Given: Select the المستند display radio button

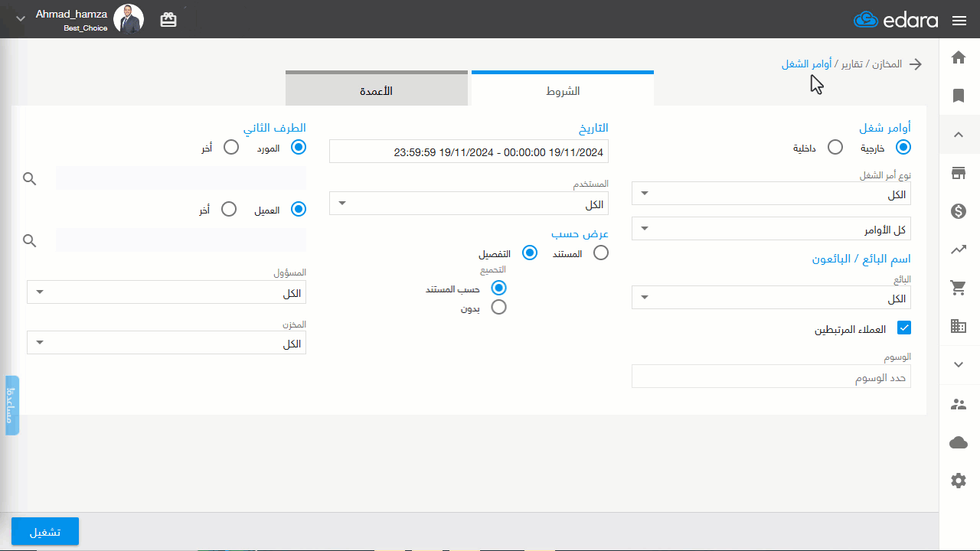Looking at the screenshot, I should click(x=601, y=253).
